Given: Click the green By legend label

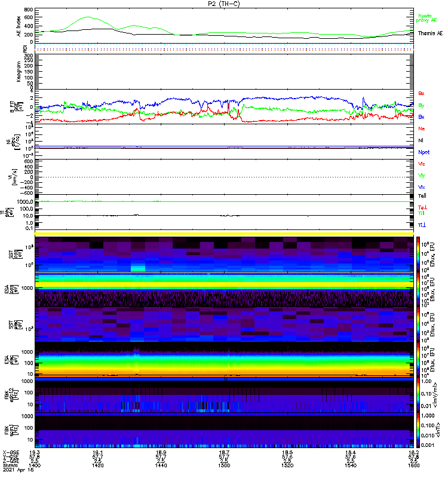Looking at the screenshot, I should (421, 106).
